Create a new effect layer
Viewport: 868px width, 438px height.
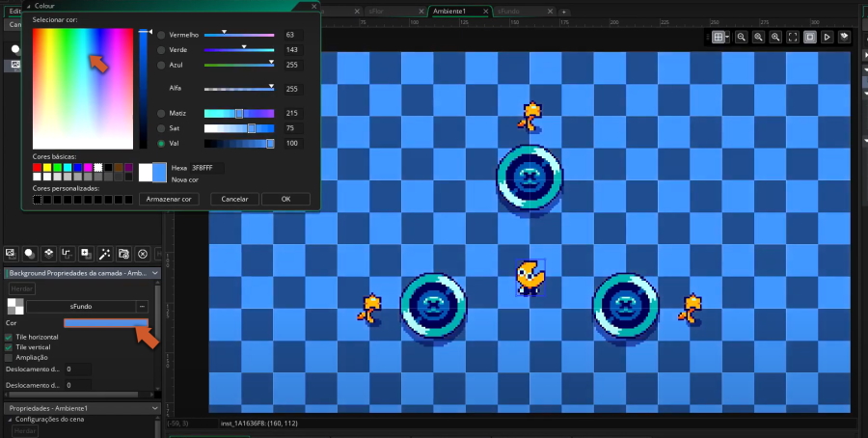(104, 254)
